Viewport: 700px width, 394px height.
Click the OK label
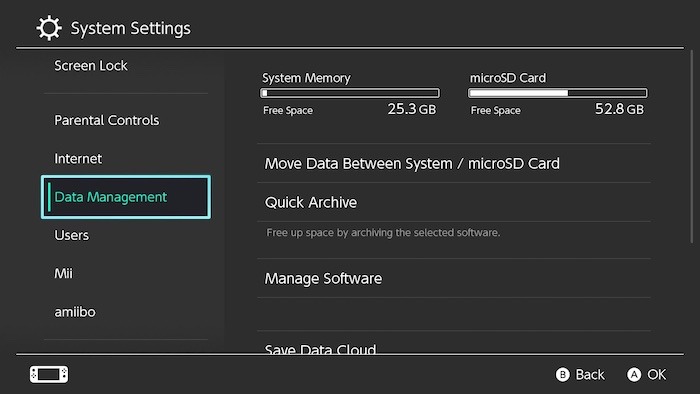[x=657, y=374]
